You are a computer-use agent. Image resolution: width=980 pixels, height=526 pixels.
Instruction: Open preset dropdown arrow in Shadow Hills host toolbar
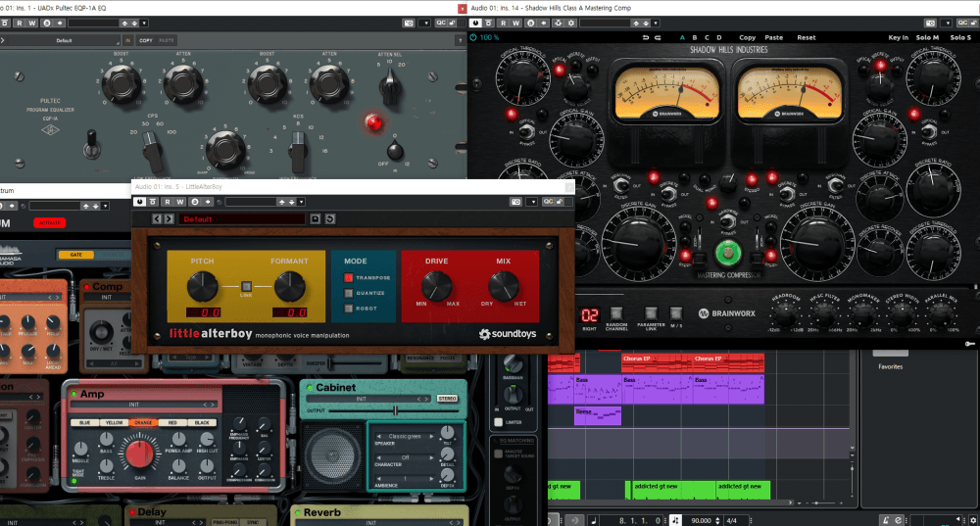(656, 24)
